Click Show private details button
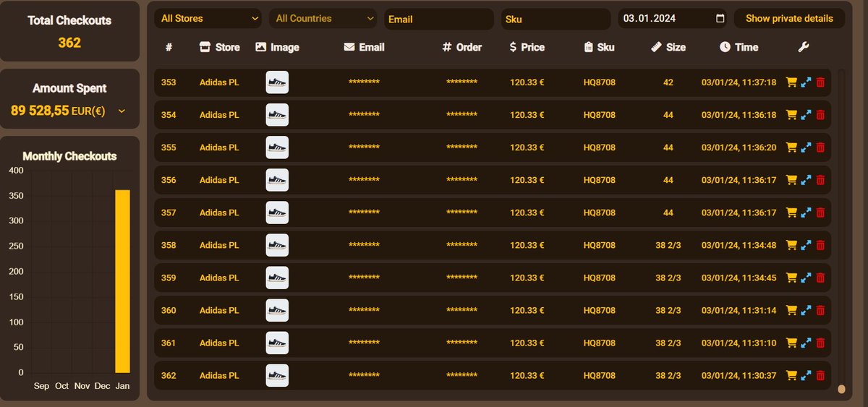The image size is (868, 407). [x=789, y=18]
